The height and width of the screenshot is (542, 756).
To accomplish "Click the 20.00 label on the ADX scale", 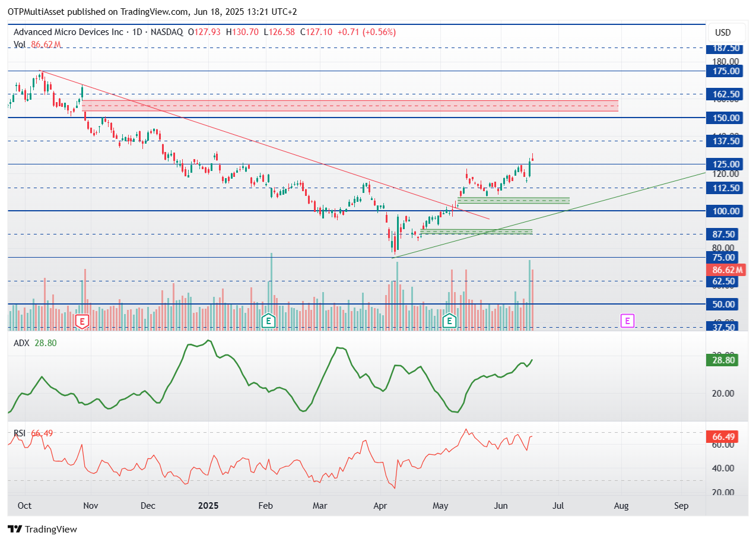I will coord(723,393).
